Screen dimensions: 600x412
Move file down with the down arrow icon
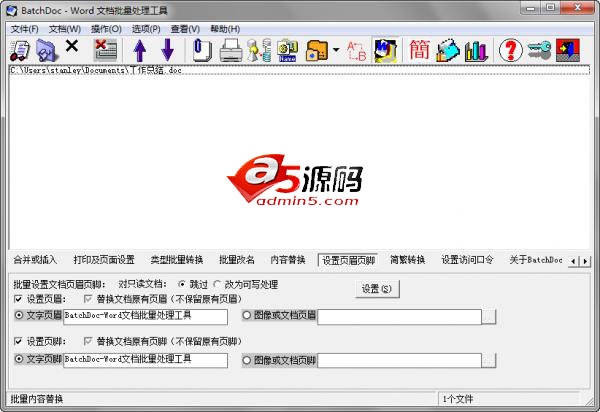click(167, 50)
